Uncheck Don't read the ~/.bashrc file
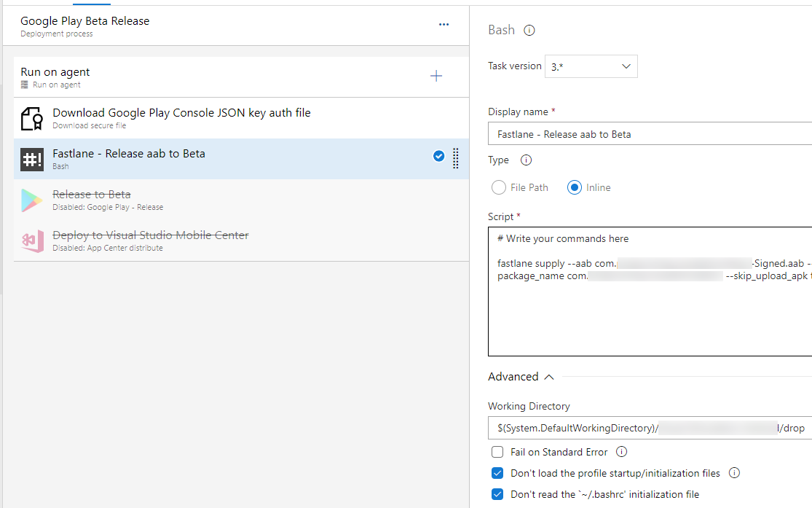 tap(497, 494)
